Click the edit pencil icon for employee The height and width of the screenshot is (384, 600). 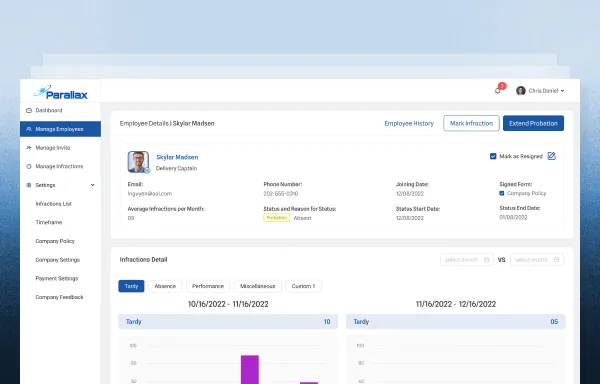(x=551, y=156)
